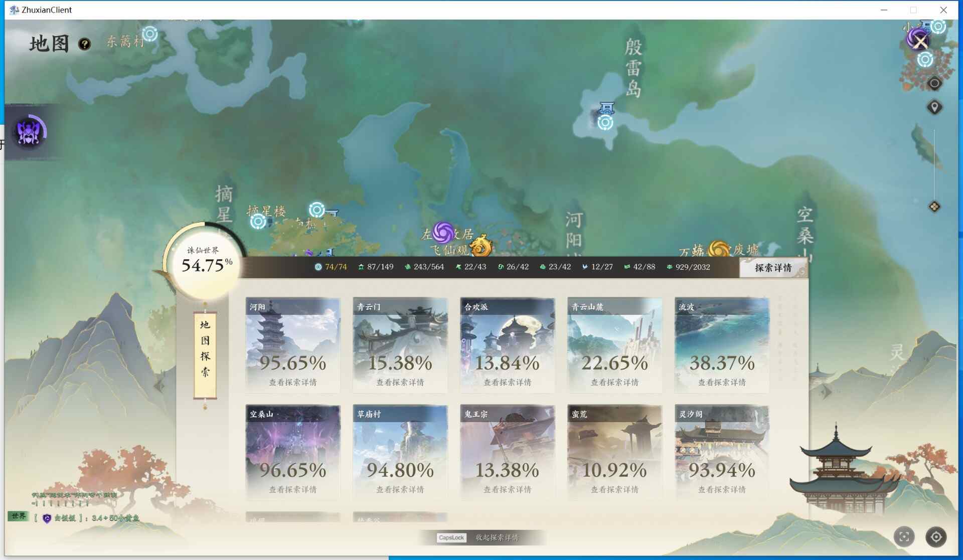Image resolution: width=963 pixels, height=560 pixels.
Task: Click 查看探索详情 under 灵汐阁 93.94%
Action: [722, 490]
